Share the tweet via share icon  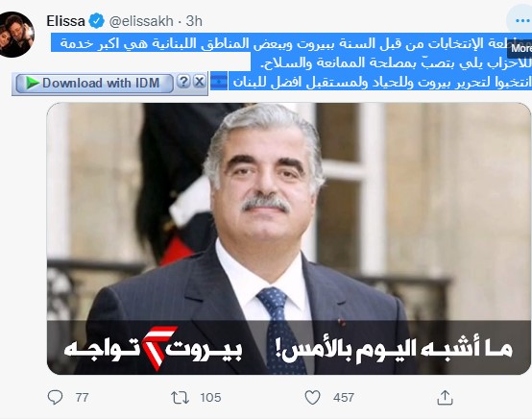[x=445, y=397]
